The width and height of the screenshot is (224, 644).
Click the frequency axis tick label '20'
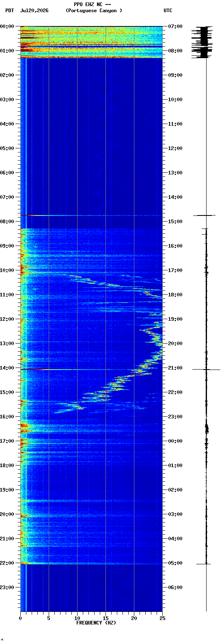pos(134,618)
